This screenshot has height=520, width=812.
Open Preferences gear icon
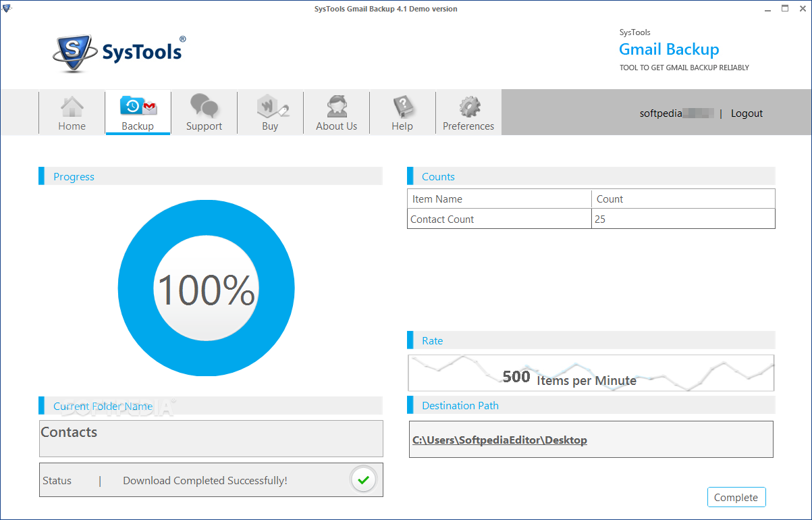tap(469, 107)
